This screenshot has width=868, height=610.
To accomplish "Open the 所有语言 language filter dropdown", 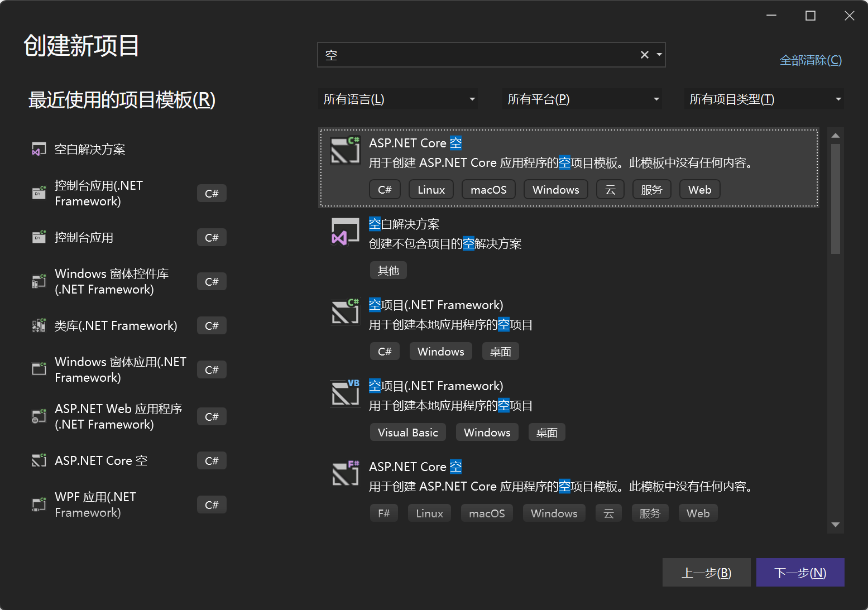I will [397, 99].
